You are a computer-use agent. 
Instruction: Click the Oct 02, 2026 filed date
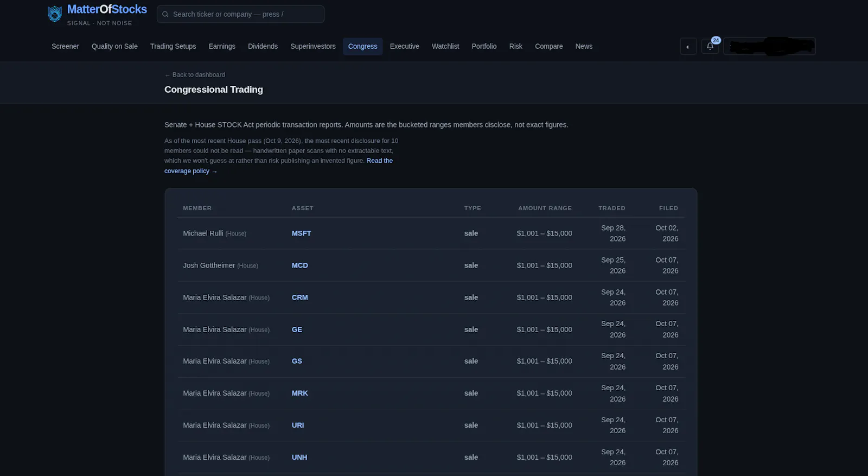click(x=667, y=233)
